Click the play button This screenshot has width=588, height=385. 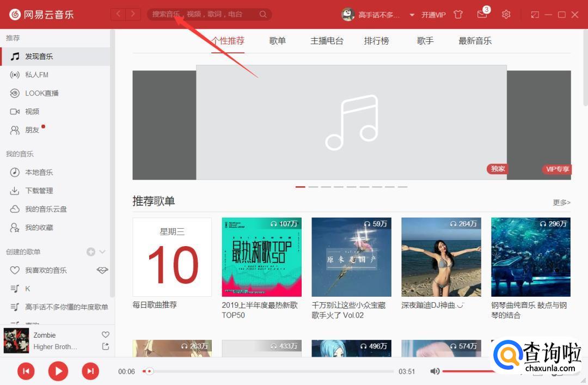(58, 371)
